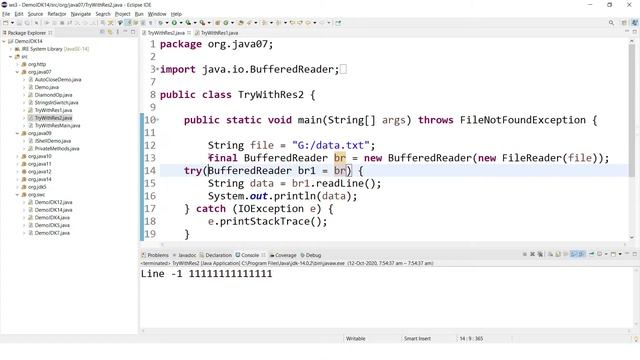
Task: Toggle import fold marker at line 3
Action: pyautogui.click(x=158, y=69)
